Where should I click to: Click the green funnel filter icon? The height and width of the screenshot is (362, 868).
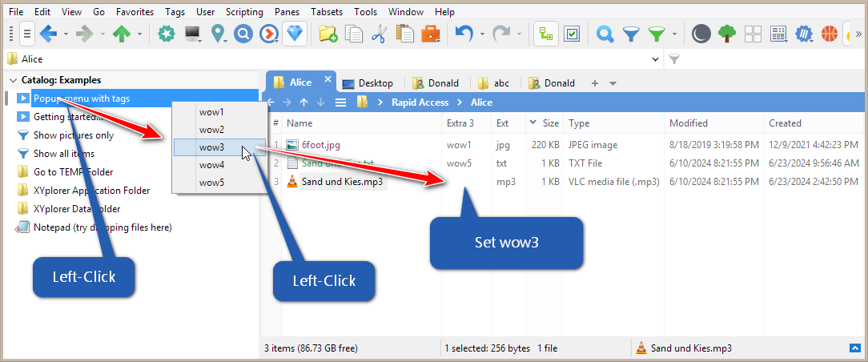pyautogui.click(x=657, y=35)
